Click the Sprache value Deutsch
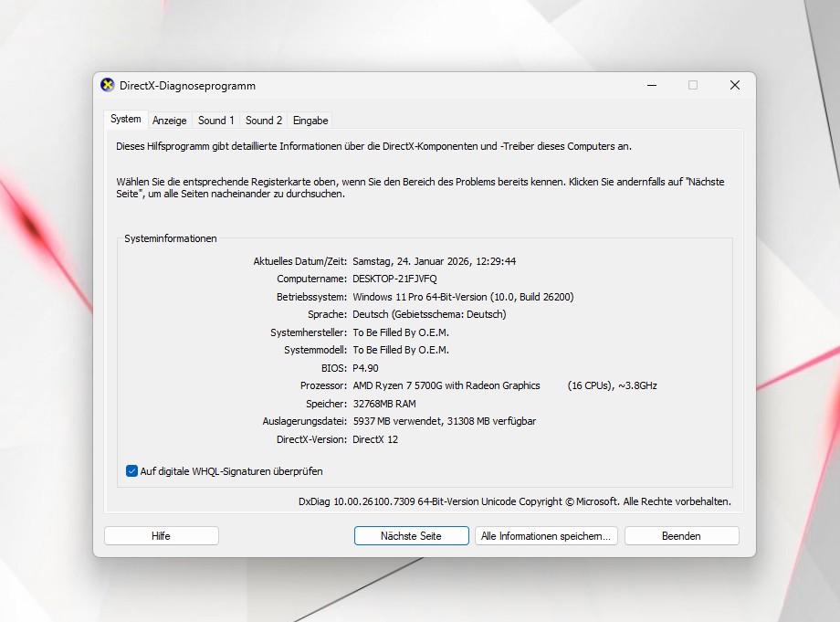Image resolution: width=840 pixels, height=622 pixels. [x=429, y=314]
